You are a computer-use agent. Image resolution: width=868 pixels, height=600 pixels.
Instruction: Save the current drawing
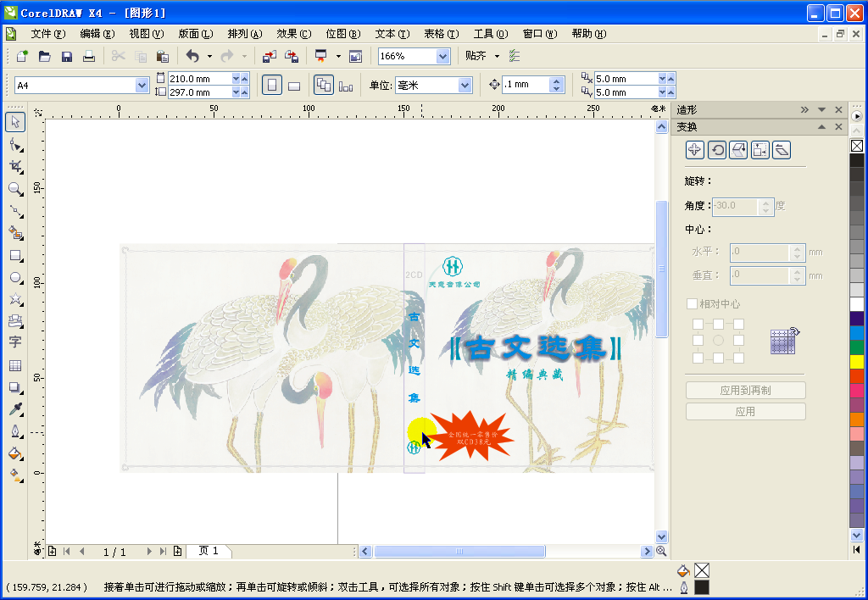click(x=67, y=56)
